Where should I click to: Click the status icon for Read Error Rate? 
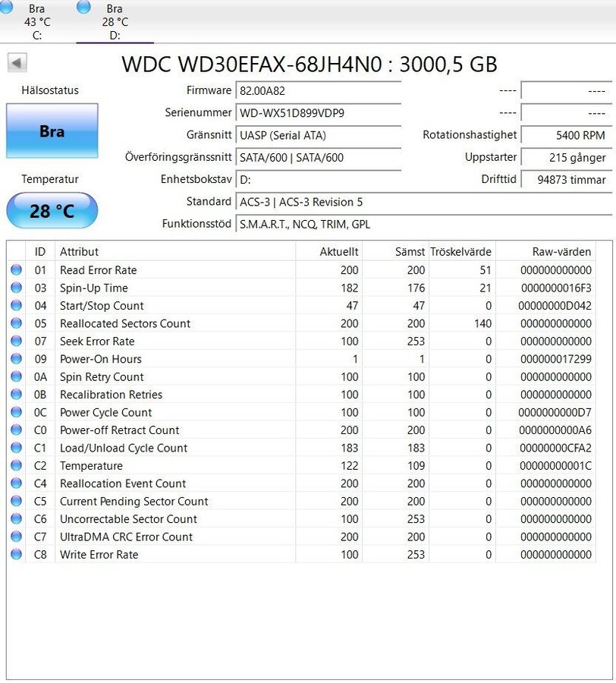click(17, 269)
